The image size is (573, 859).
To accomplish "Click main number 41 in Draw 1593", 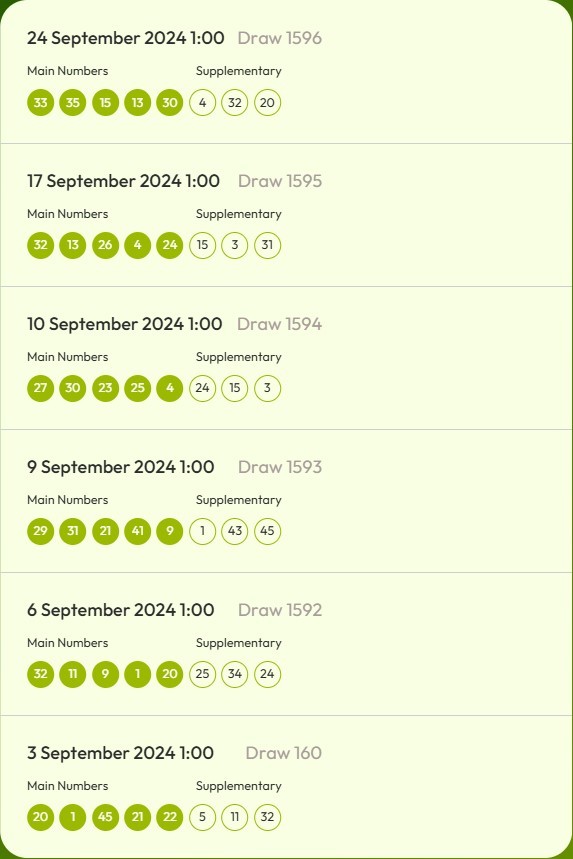I will [137, 531].
